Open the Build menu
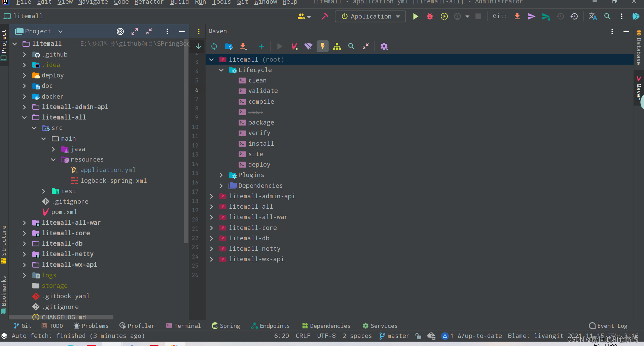The width and height of the screenshot is (644, 346). [179, 2]
